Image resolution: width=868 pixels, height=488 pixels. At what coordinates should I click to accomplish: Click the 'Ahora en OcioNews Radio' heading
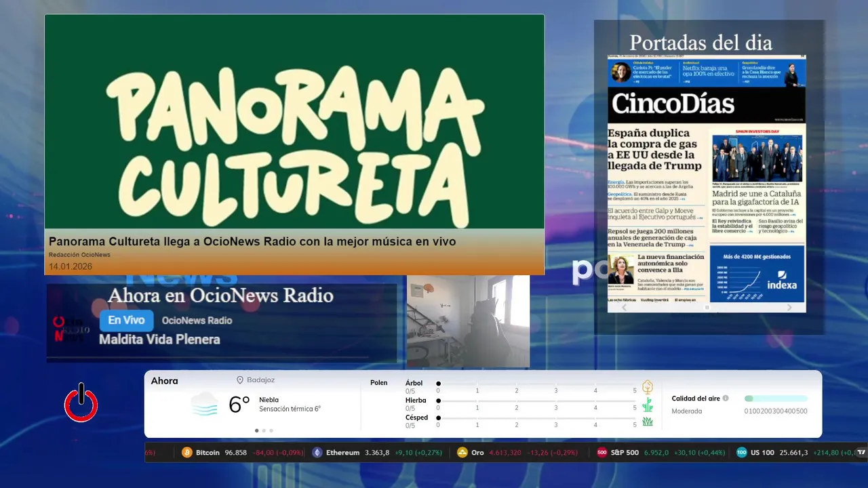[220, 296]
